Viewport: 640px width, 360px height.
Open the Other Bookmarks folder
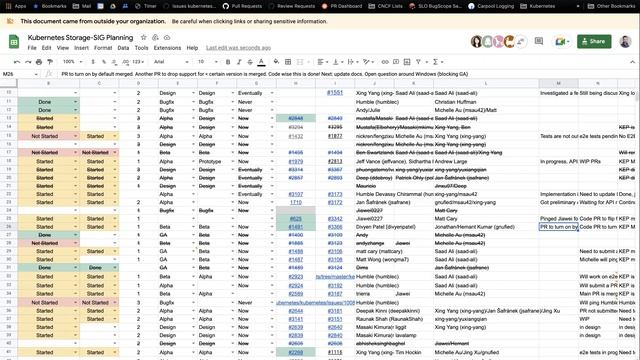(x=611, y=6)
